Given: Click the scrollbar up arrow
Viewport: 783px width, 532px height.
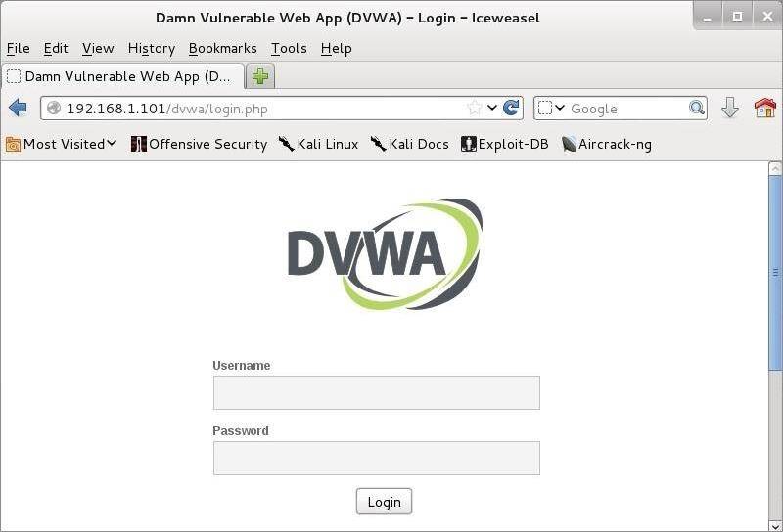Looking at the screenshot, I should 775,168.
